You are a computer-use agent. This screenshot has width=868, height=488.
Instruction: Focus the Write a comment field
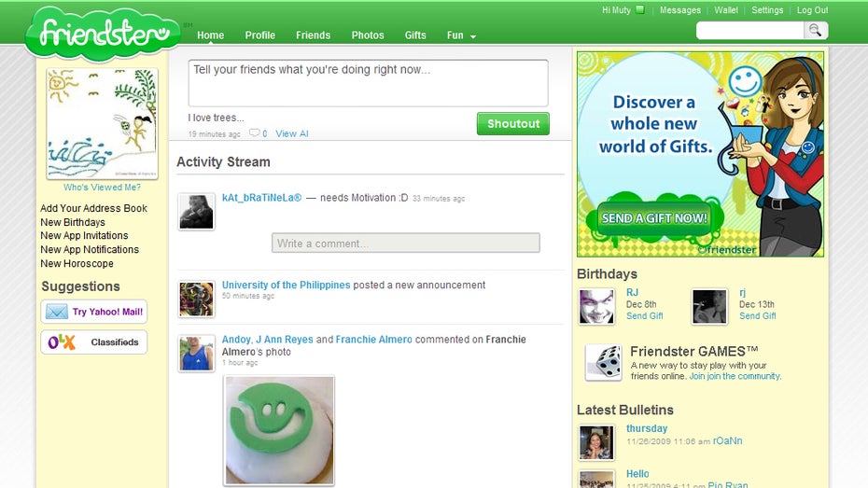pos(405,244)
